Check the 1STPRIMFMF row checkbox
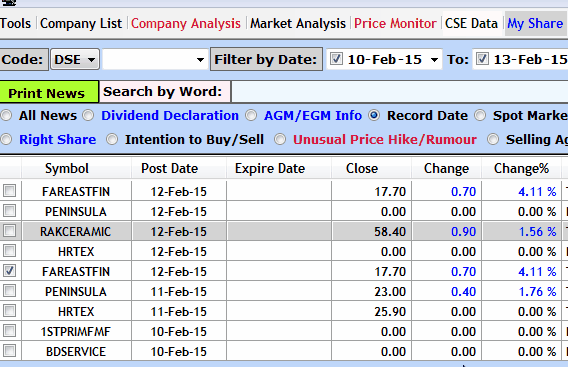The image size is (568, 367). pyautogui.click(x=9, y=330)
